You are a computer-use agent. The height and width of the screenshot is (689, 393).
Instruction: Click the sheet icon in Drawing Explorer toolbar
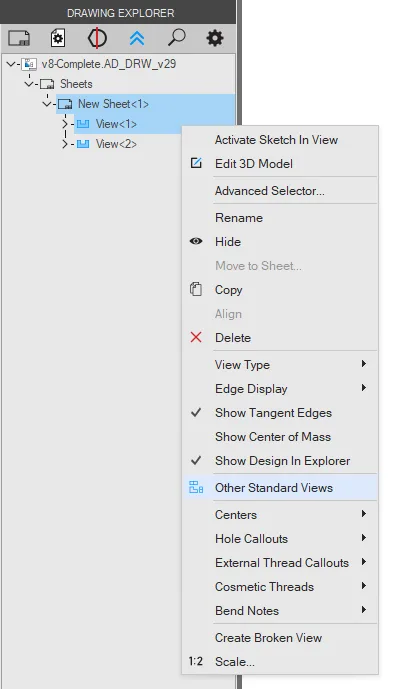19,38
